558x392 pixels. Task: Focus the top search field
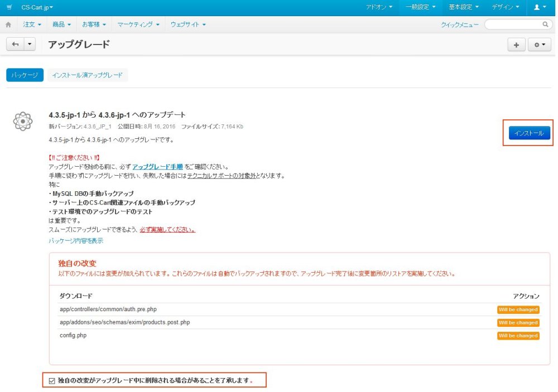pos(518,24)
